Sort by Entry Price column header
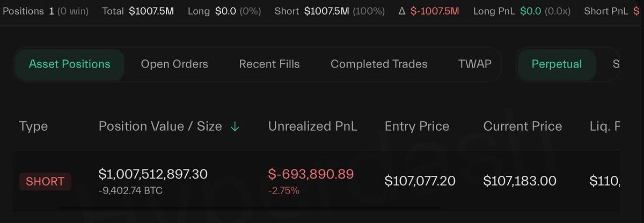 (417, 127)
